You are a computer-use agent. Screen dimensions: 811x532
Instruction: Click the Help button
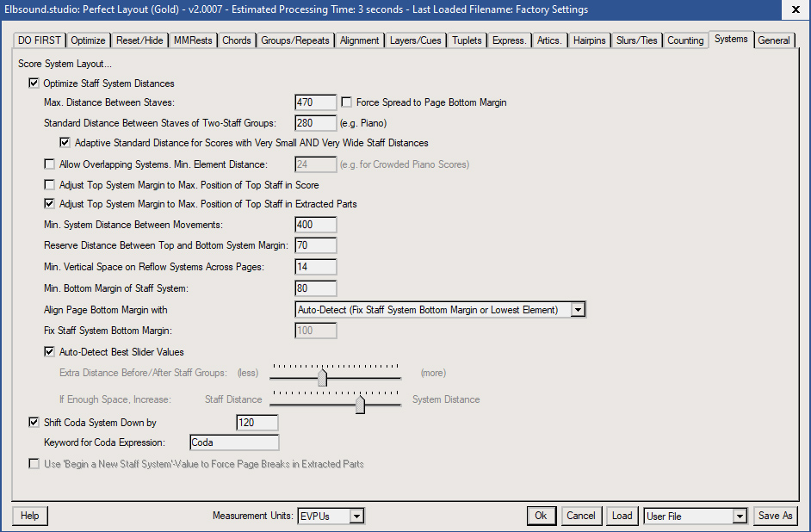pyautogui.click(x=30, y=516)
